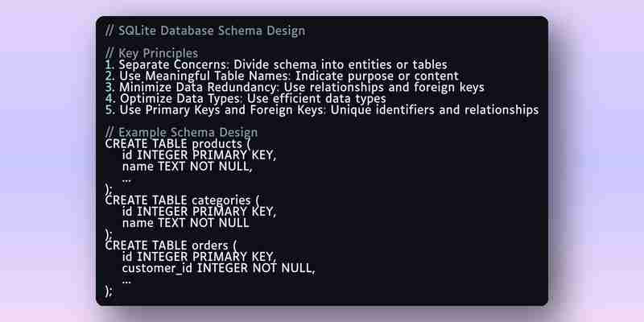Viewport: 644px width, 322px height.
Task: Click the Use Meaningful Table Names line
Action: (282, 76)
